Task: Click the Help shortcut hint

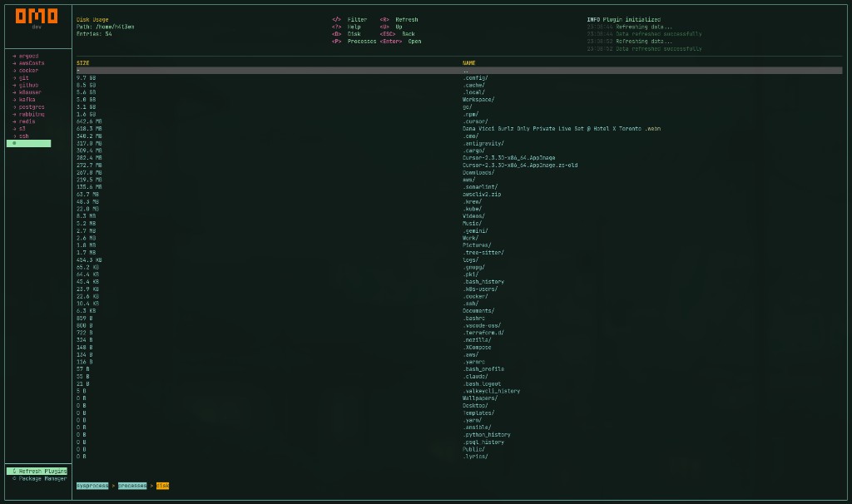Action: coord(346,27)
